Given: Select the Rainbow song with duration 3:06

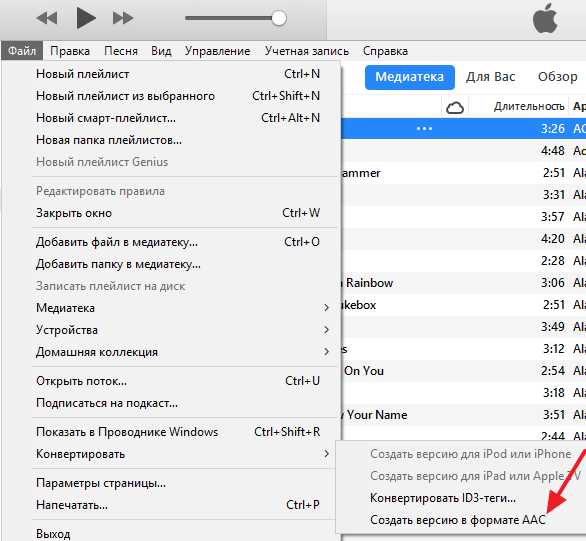Looking at the screenshot, I should [x=464, y=283].
